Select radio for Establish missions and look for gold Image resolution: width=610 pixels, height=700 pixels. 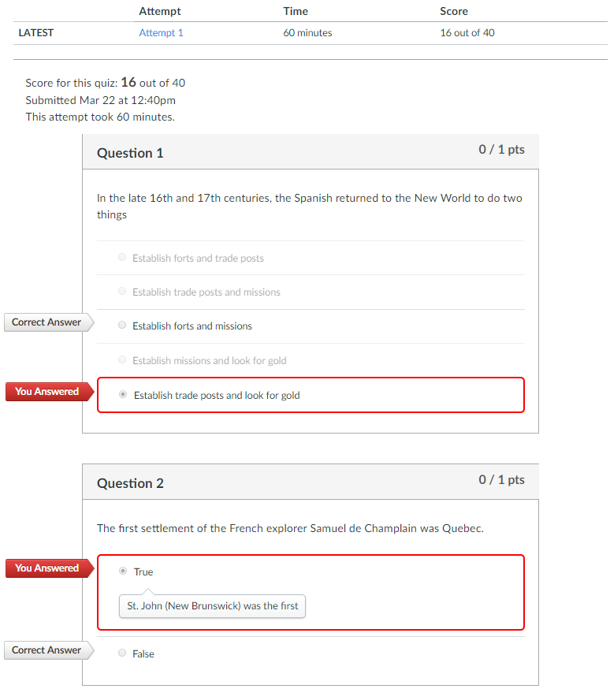pos(122,359)
